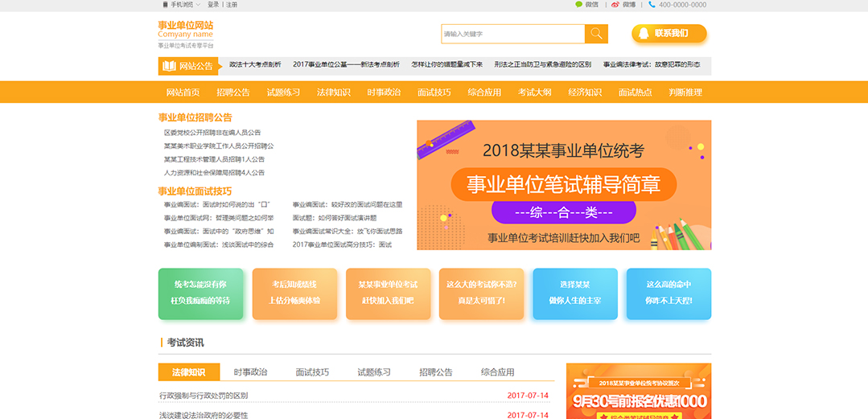This screenshot has width=868, height=419.
Task: Switch to the 时事政治 news tab
Action: tap(250, 372)
